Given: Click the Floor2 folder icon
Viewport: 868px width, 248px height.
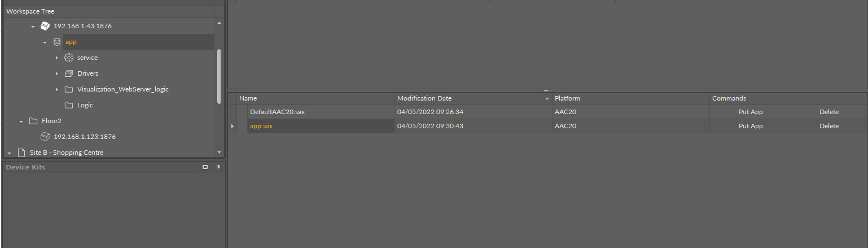Looking at the screenshot, I should coord(33,121).
